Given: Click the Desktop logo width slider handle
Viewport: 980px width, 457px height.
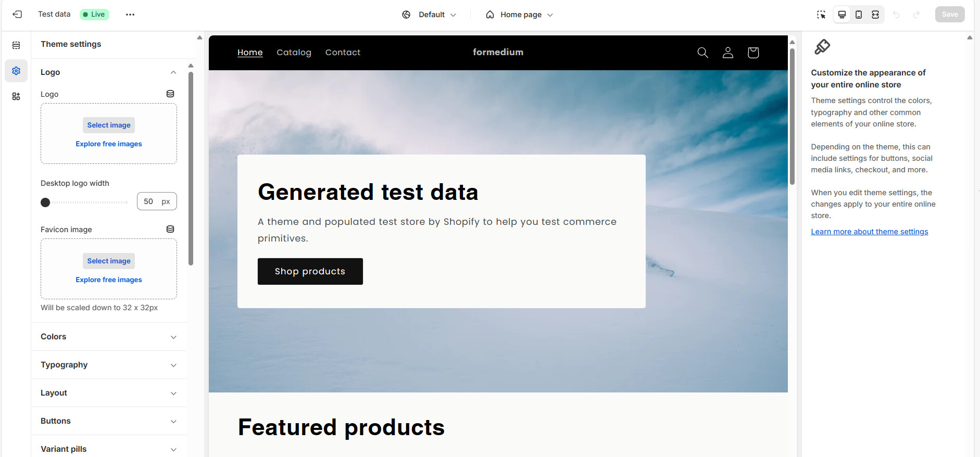Looking at the screenshot, I should point(45,202).
